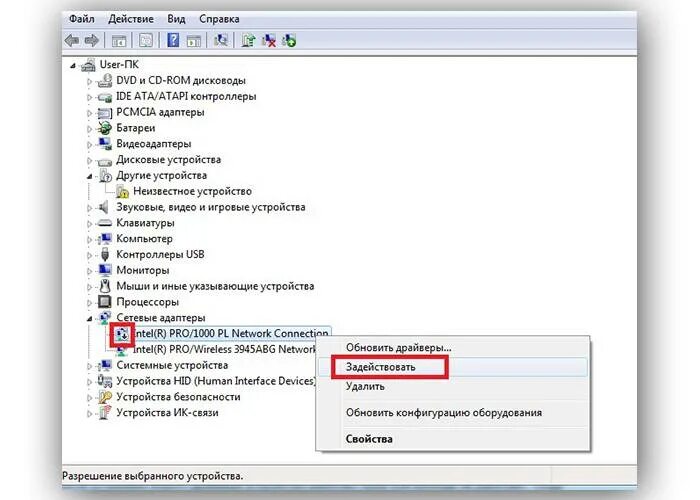Click the show console tree toolbar icon
The width and height of the screenshot is (700, 500).
click(x=119, y=41)
